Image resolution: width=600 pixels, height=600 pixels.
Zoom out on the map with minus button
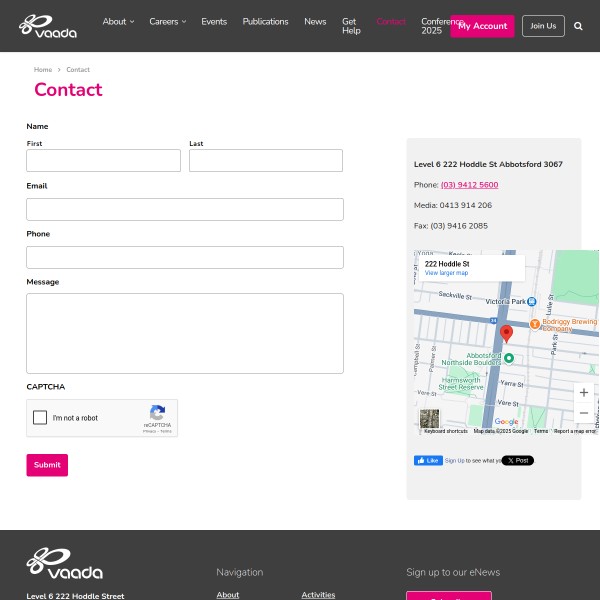(584, 413)
